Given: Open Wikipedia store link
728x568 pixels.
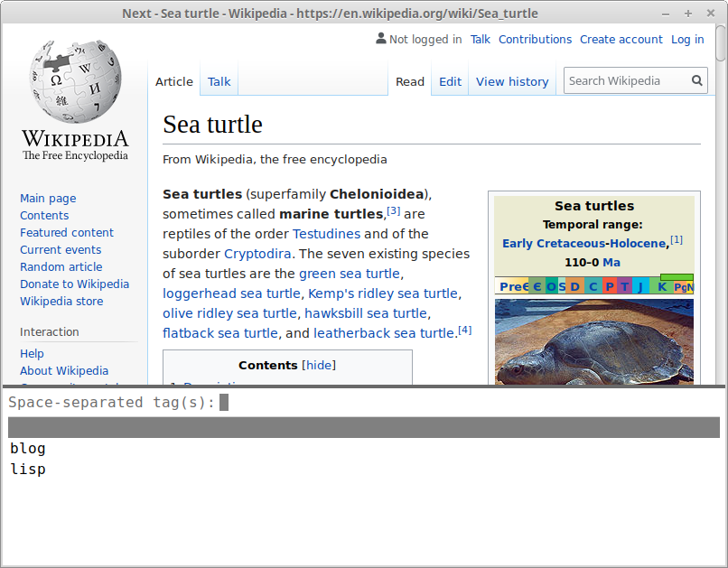Looking at the screenshot, I should click(61, 302).
